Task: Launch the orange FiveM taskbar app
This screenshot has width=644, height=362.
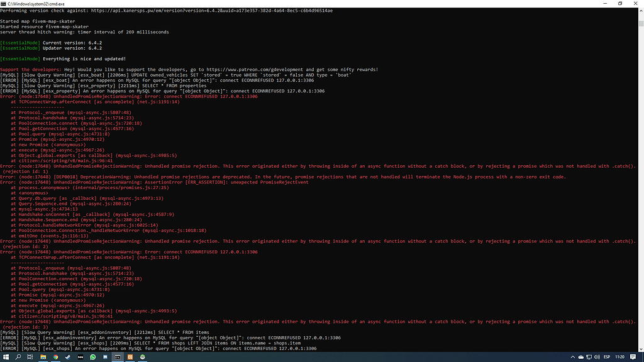Action: tap(130, 356)
